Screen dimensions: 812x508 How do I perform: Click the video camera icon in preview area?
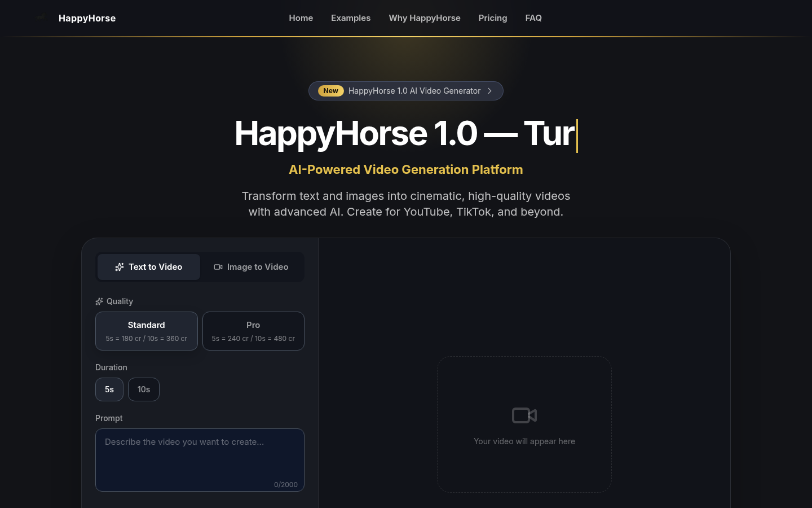tap(524, 415)
